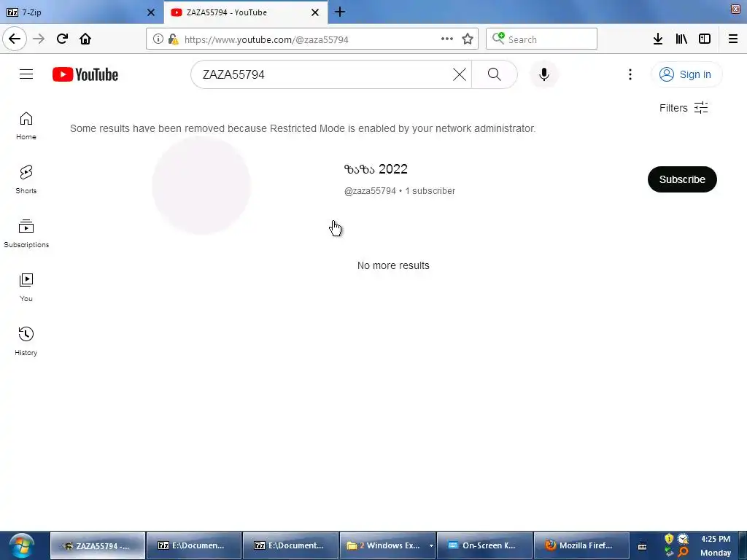Open Subscriptions in the sidebar
Screen dimensions: 747x560
point(26,234)
